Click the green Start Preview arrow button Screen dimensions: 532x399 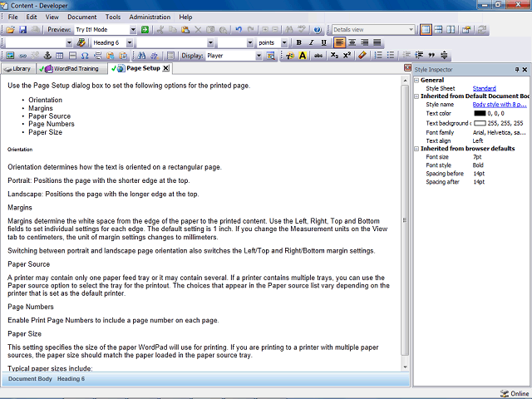click(x=145, y=30)
